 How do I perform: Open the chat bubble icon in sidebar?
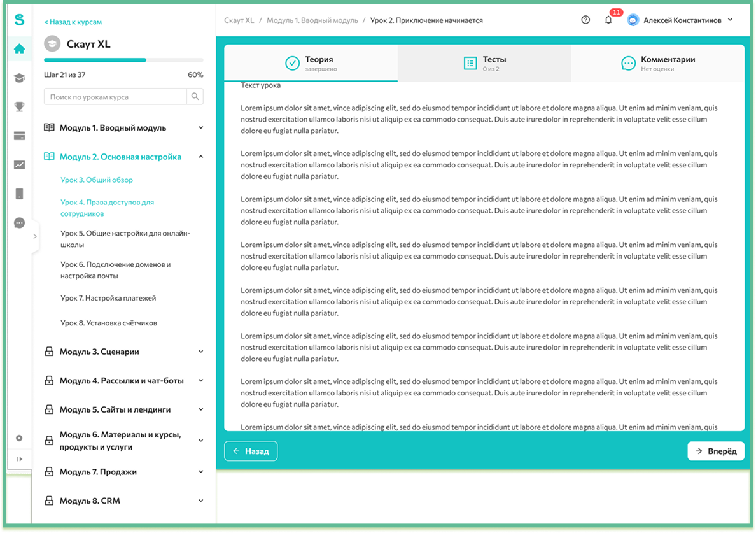19,223
